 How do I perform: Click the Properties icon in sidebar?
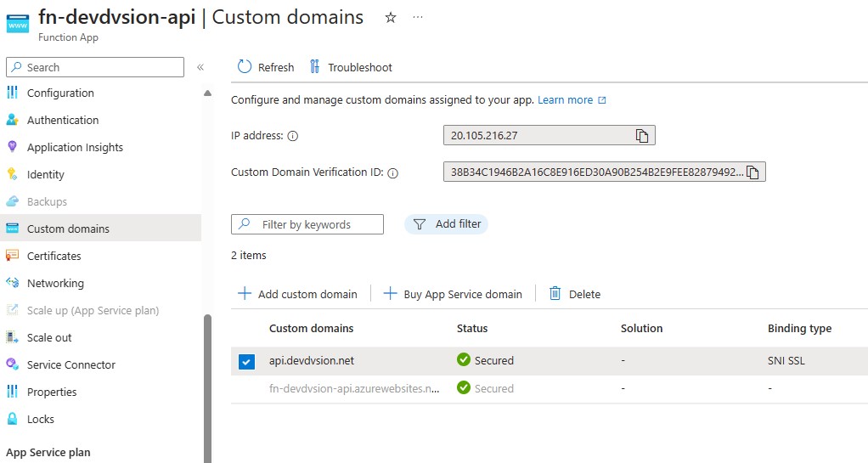[12, 391]
